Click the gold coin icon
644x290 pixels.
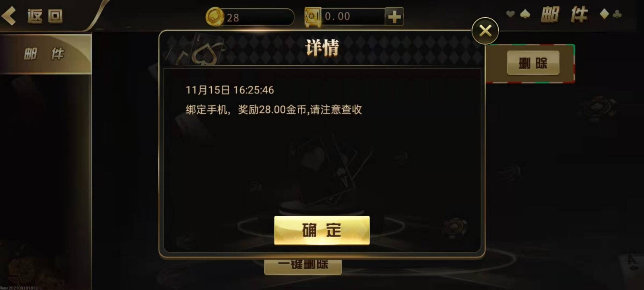[x=215, y=17]
